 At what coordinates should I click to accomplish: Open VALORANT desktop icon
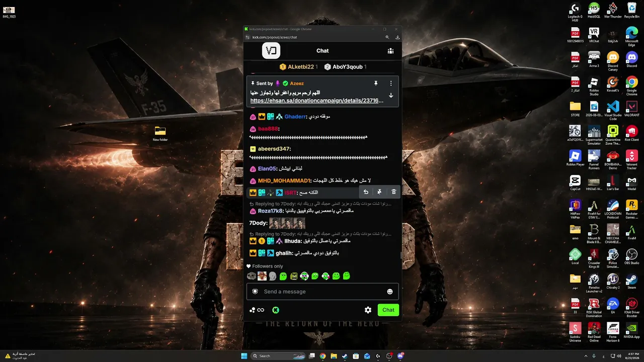point(632,109)
